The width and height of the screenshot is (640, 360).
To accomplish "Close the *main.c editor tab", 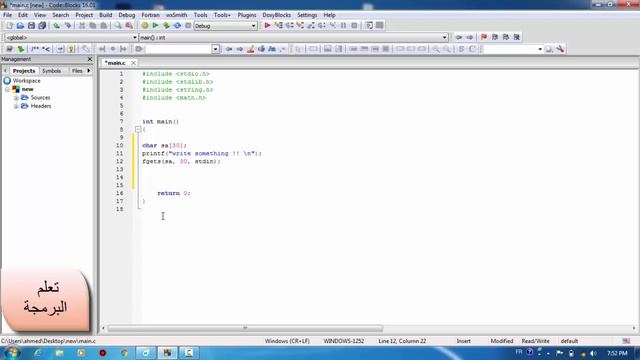I will [133, 63].
